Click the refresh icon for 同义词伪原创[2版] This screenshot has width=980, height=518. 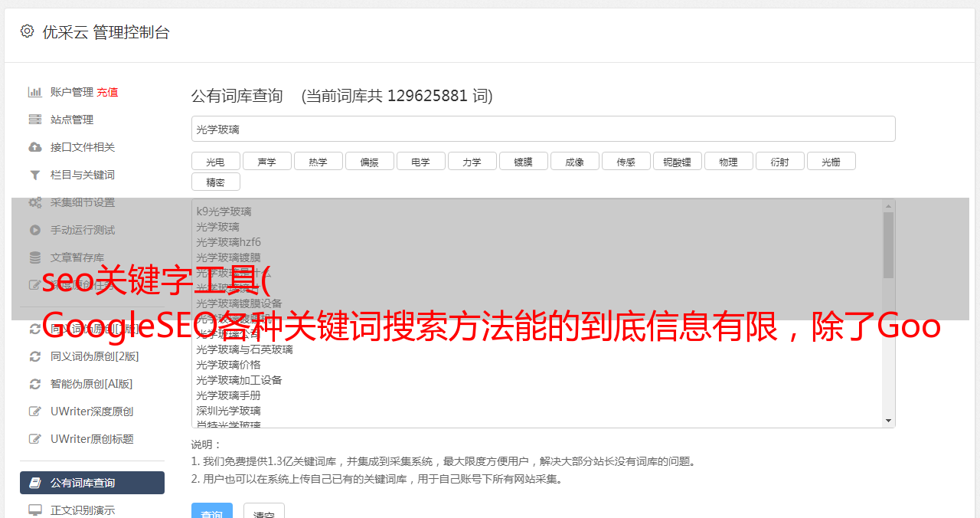point(35,356)
